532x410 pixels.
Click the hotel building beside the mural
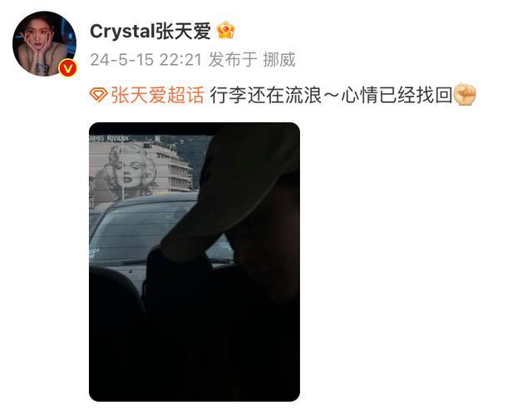click(173, 168)
